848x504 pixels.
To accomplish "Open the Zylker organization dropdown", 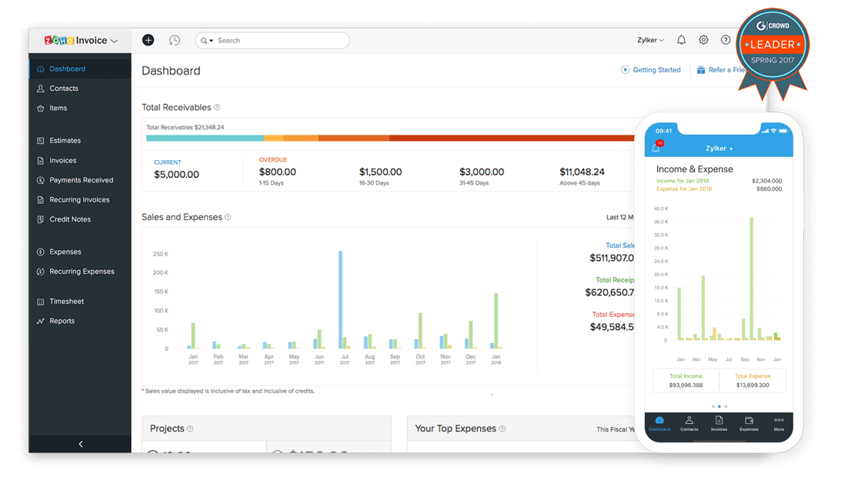I will (651, 40).
